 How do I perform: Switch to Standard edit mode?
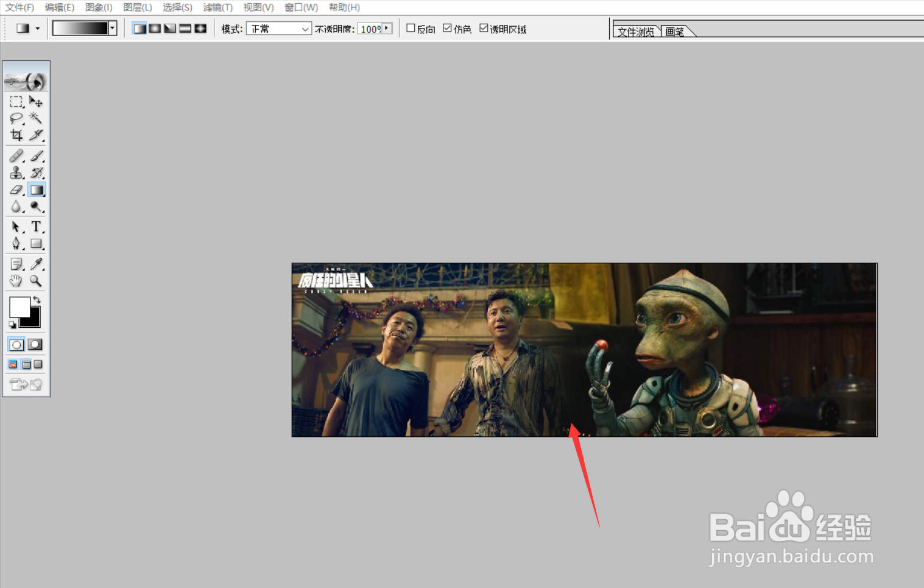[16, 344]
